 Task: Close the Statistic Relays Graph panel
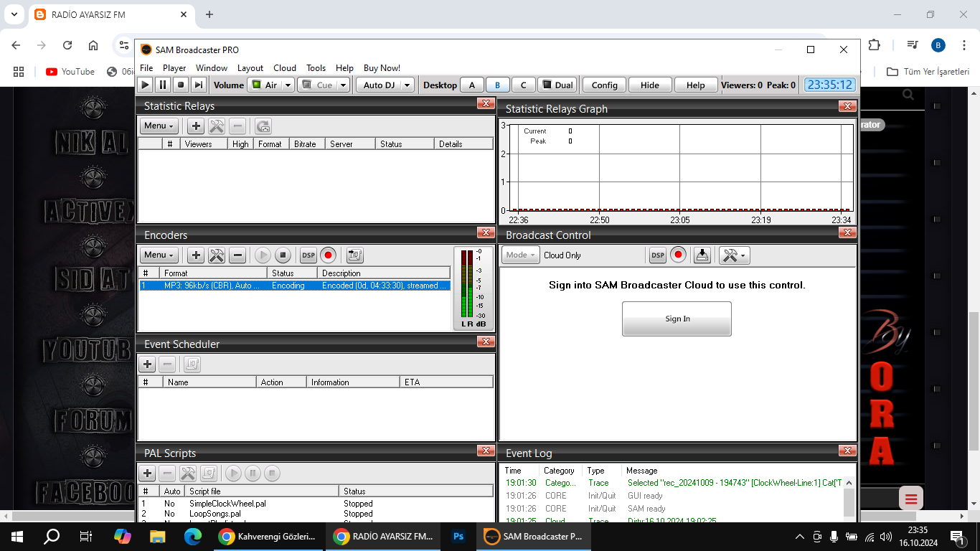pyautogui.click(x=847, y=107)
